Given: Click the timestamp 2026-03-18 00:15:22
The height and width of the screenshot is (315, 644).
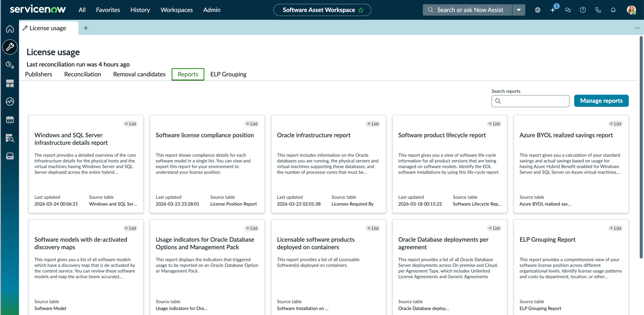Looking at the screenshot, I should [420, 204].
